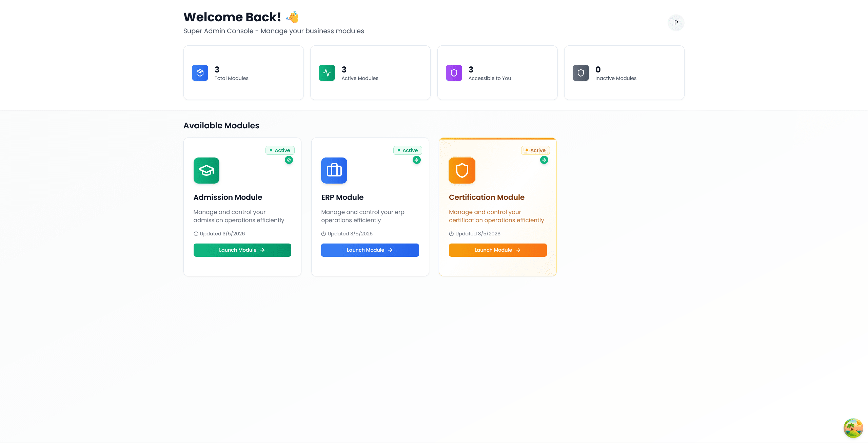868x443 pixels.
Task: Open the profile avatar labeled P
Action: coord(676,23)
